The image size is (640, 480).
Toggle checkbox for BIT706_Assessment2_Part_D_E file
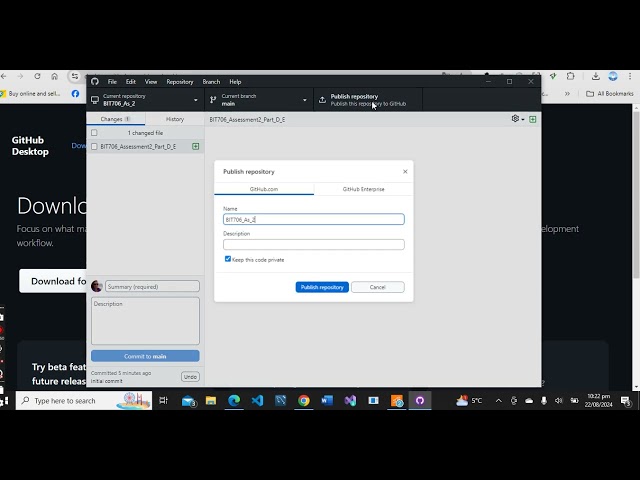tap(94, 146)
